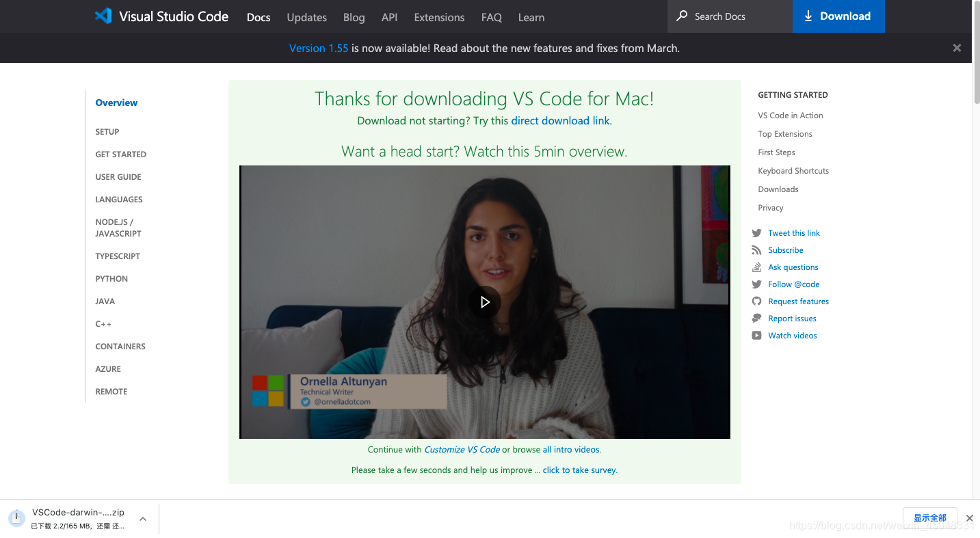Click the download arrow icon in the Download button
The image size is (980, 538).
808,16
